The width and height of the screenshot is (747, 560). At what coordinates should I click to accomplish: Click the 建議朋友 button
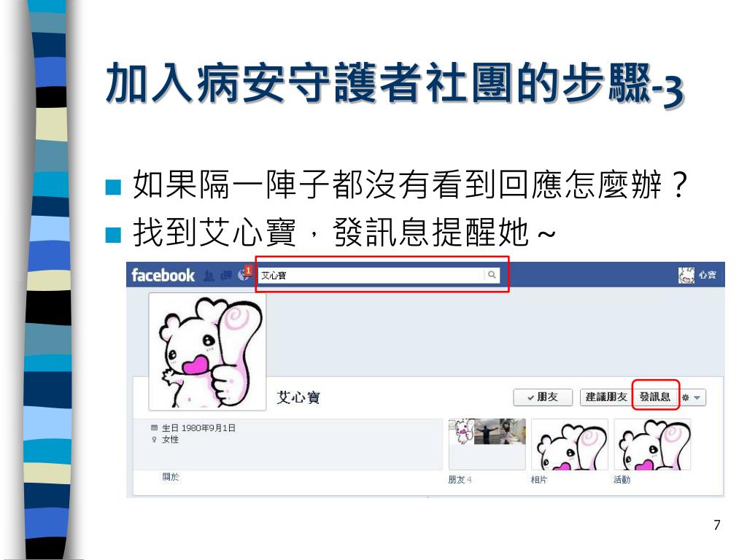coord(606,397)
